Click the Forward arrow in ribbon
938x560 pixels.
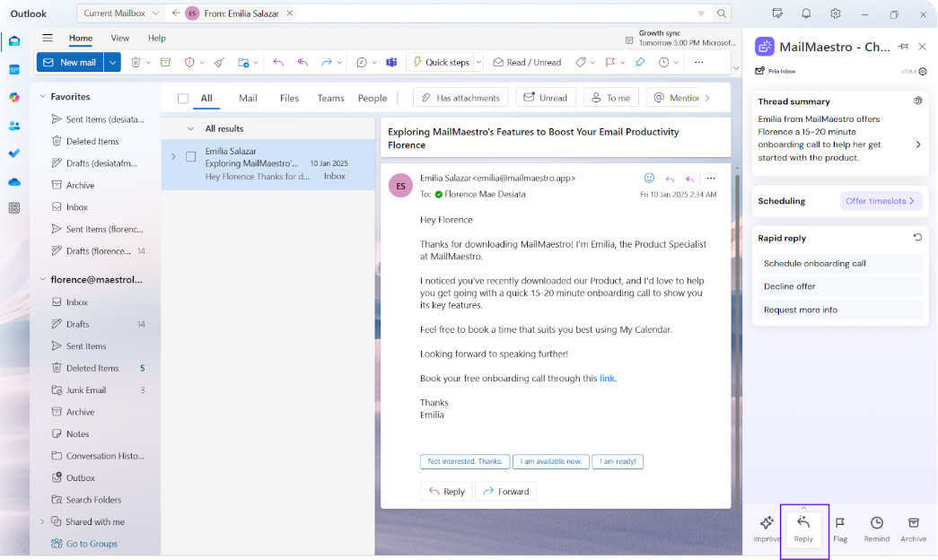[x=326, y=62]
